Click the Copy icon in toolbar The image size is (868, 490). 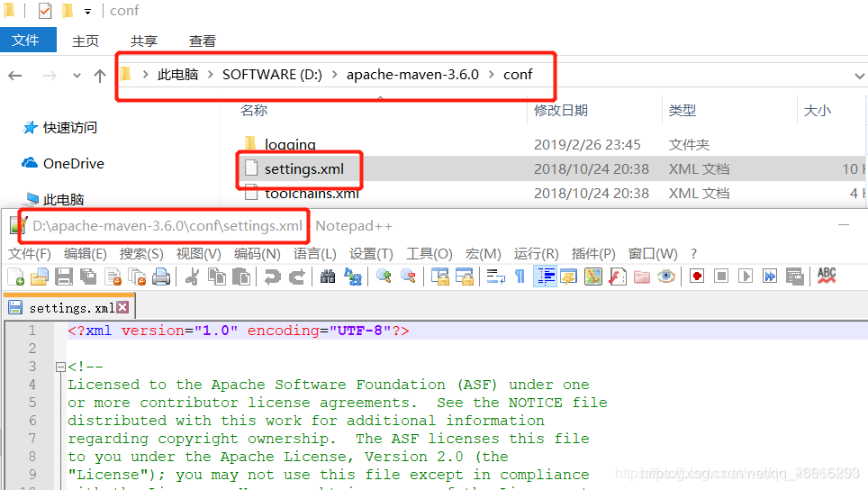216,277
